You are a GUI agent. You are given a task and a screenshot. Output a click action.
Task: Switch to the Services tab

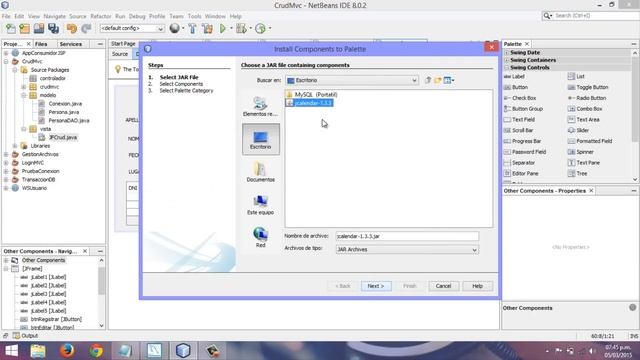coord(71,44)
